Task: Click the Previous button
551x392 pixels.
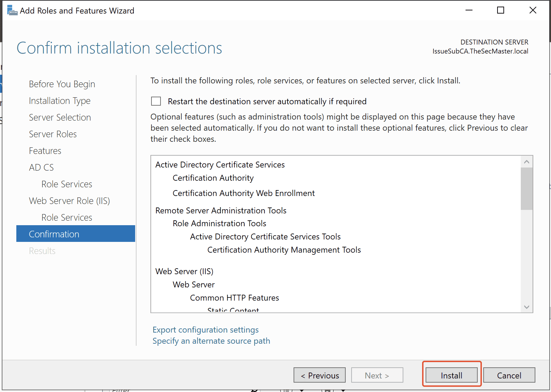Action: click(x=320, y=375)
